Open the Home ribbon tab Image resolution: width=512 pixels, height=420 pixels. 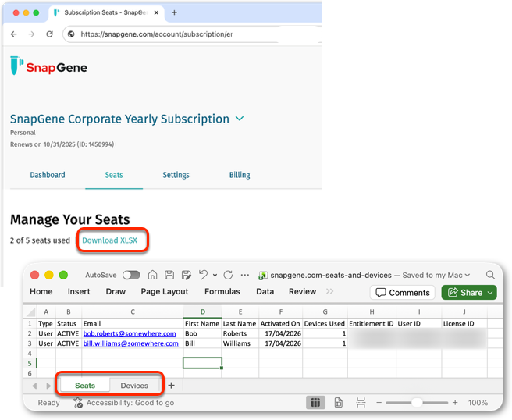pyautogui.click(x=41, y=291)
